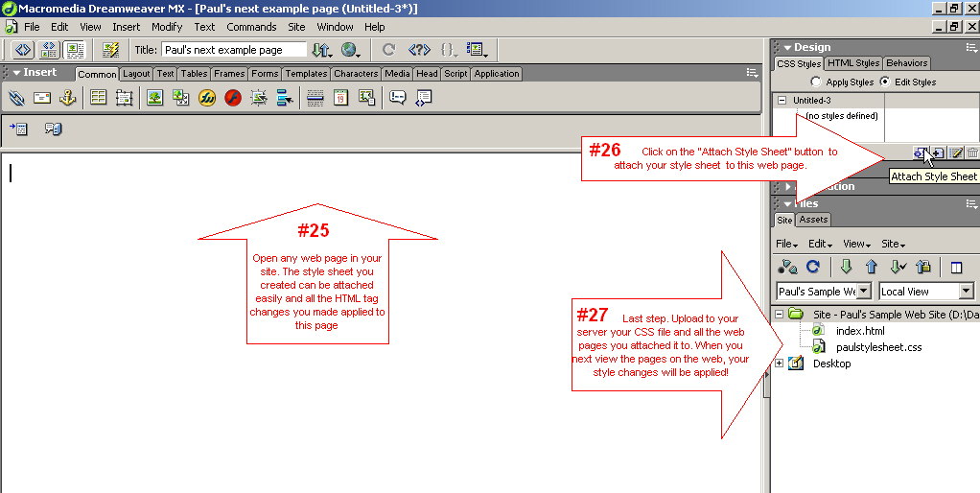Screen dimensions: 980x493
Task: Open the Design panel options menu
Action: tap(971, 48)
